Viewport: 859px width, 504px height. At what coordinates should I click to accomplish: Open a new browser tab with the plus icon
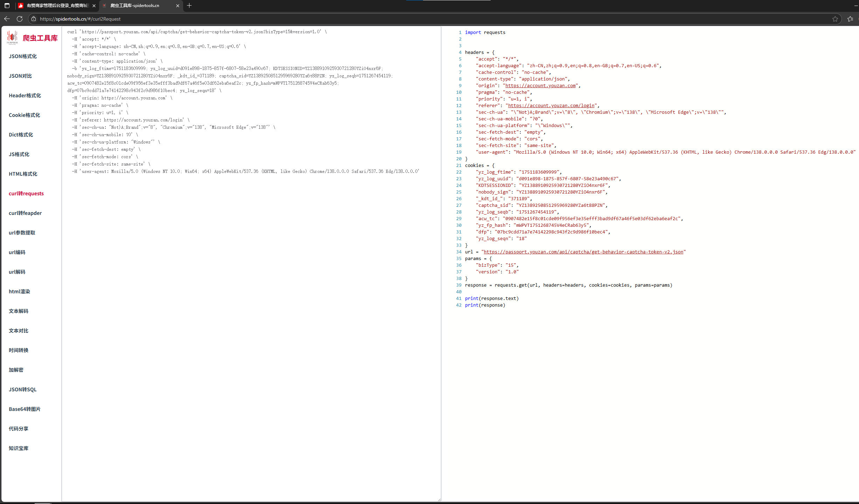point(189,6)
